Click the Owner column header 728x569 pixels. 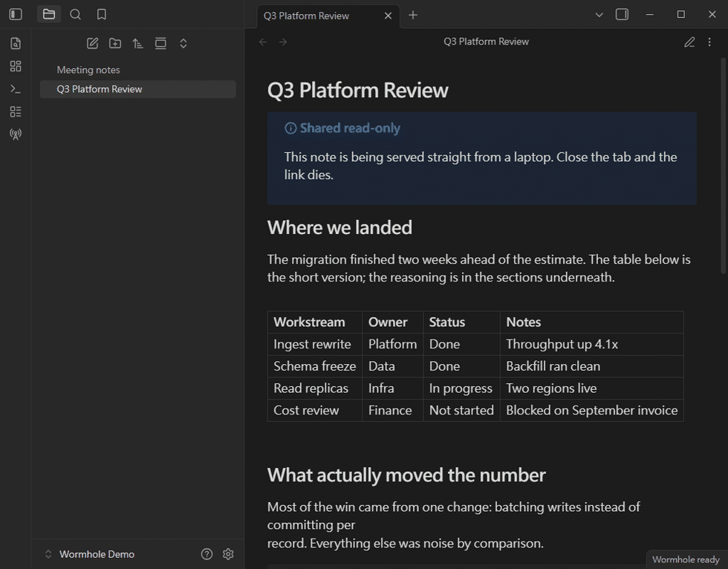point(392,322)
